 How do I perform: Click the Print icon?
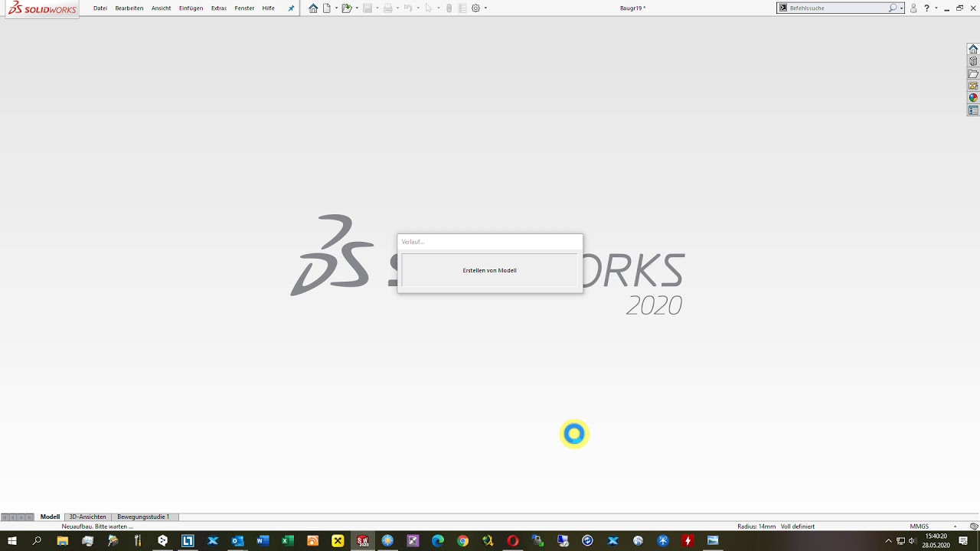(388, 8)
